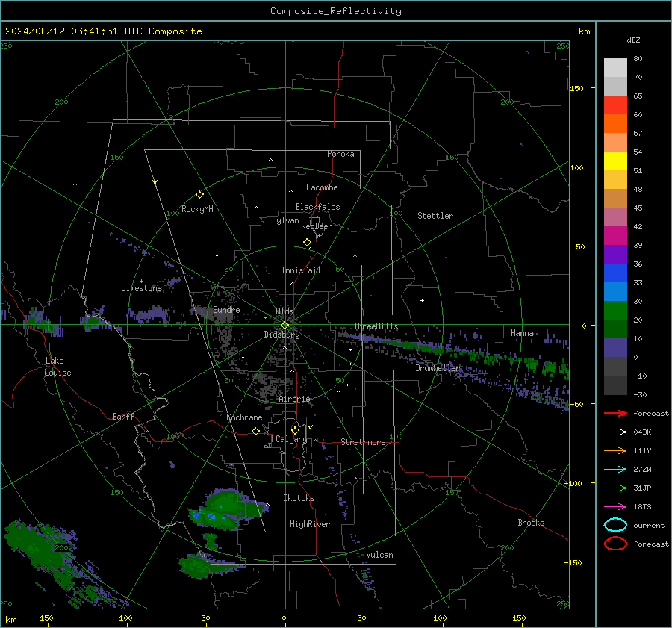Click the Ponoka town label
Viewport: 672px width, 628px height.
340,154
